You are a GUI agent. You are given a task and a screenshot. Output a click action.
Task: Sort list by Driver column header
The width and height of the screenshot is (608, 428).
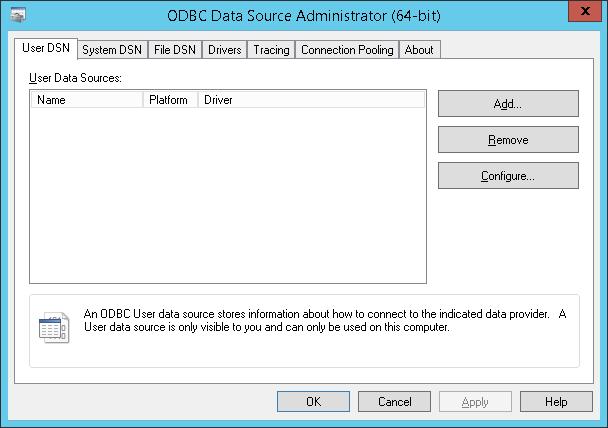[x=310, y=100]
